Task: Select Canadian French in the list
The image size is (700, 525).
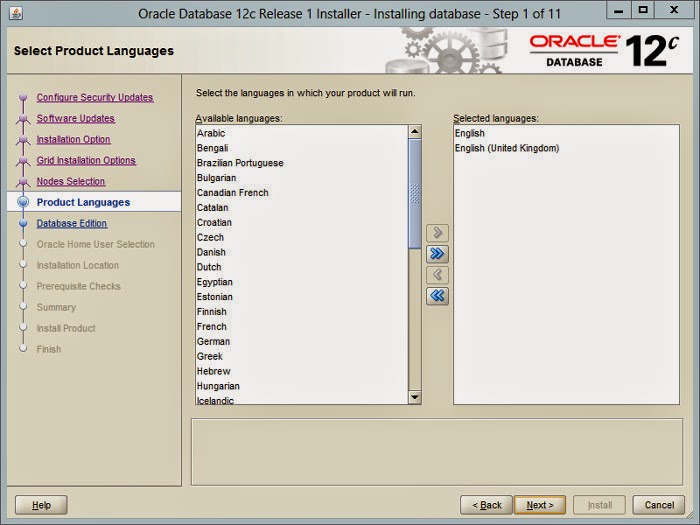Action: click(x=302, y=192)
